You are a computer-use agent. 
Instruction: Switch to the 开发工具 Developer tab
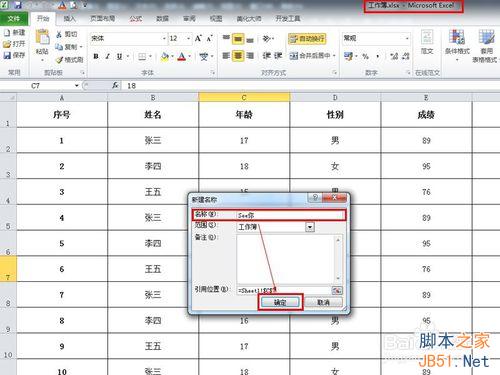pyautogui.click(x=288, y=19)
